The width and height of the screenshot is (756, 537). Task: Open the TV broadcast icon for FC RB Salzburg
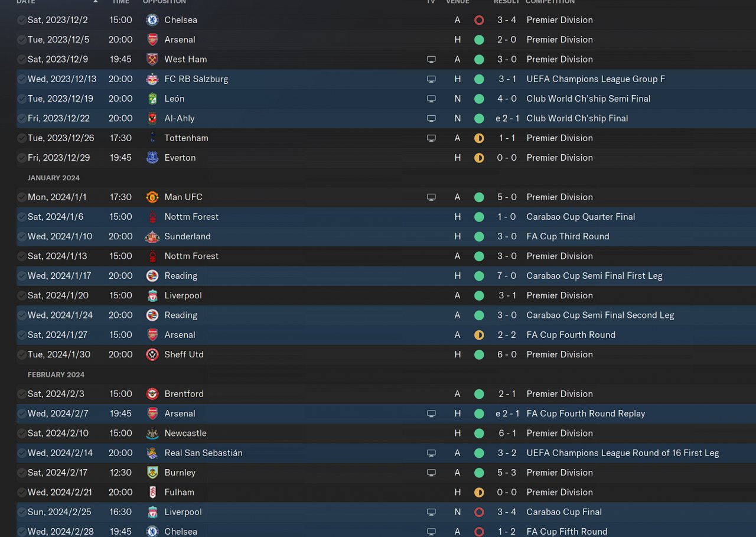(x=431, y=79)
